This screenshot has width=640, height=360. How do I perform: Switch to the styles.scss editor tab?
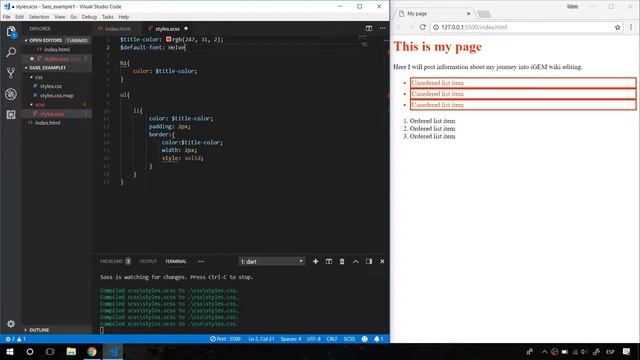point(167,29)
